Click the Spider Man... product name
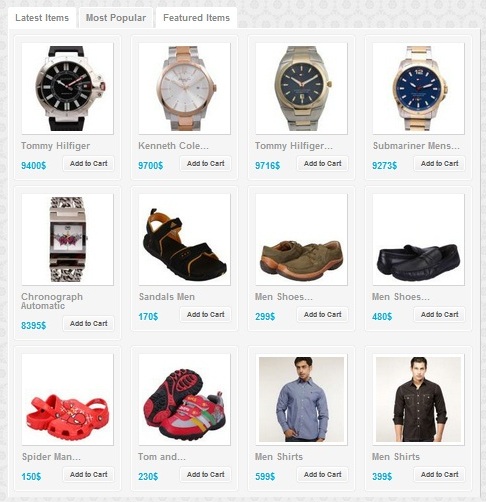Image resolution: width=486 pixels, height=502 pixels. (x=51, y=457)
